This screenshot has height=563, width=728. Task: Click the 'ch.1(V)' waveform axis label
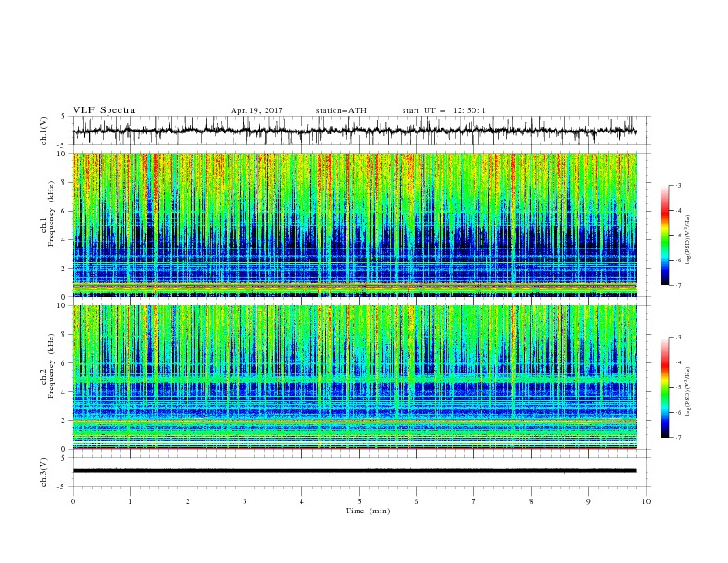point(44,131)
